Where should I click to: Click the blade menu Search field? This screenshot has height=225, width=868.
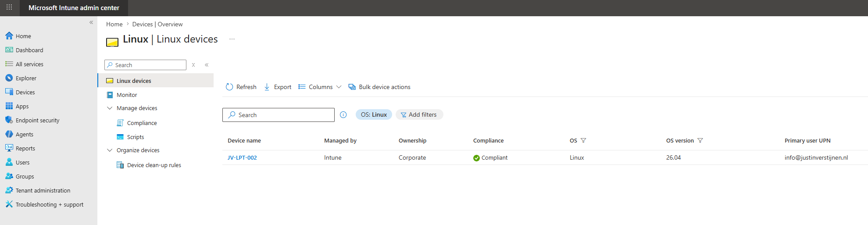pos(145,65)
